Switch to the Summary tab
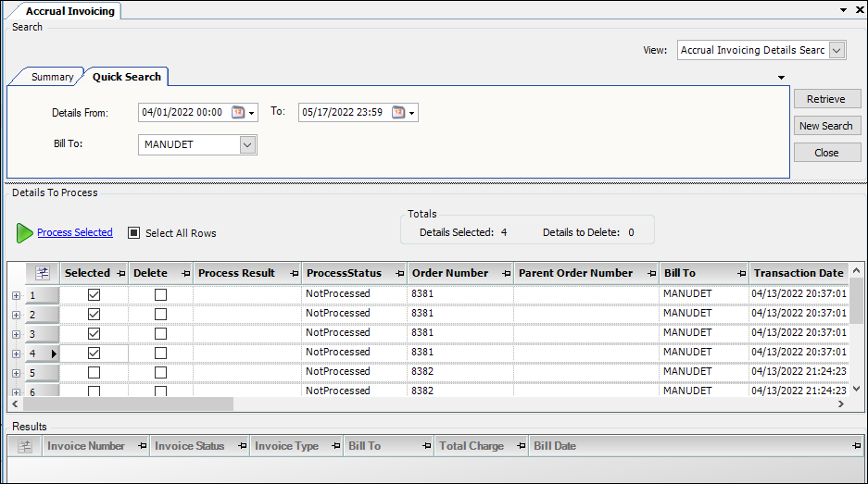868x484 pixels. [x=52, y=77]
